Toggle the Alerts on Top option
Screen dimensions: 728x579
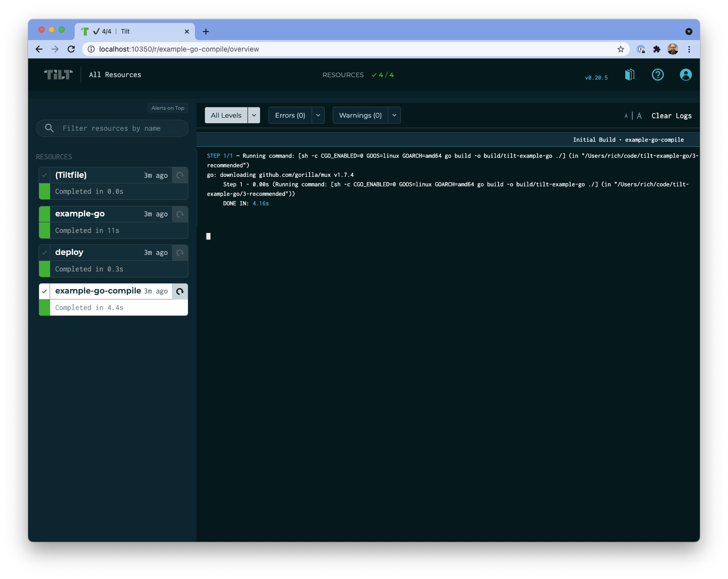tap(167, 108)
